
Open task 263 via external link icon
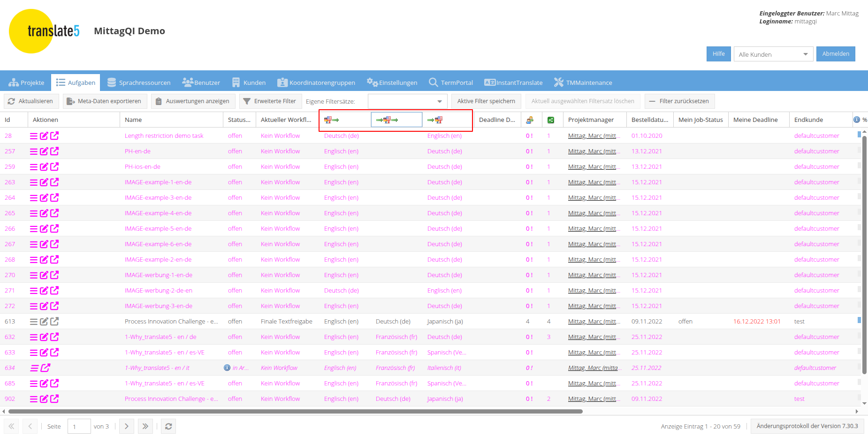click(54, 182)
